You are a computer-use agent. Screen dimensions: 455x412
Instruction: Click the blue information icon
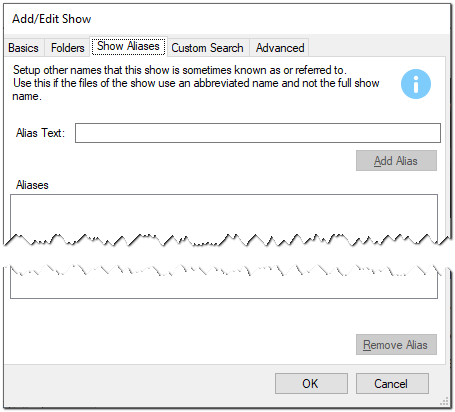[x=415, y=84]
